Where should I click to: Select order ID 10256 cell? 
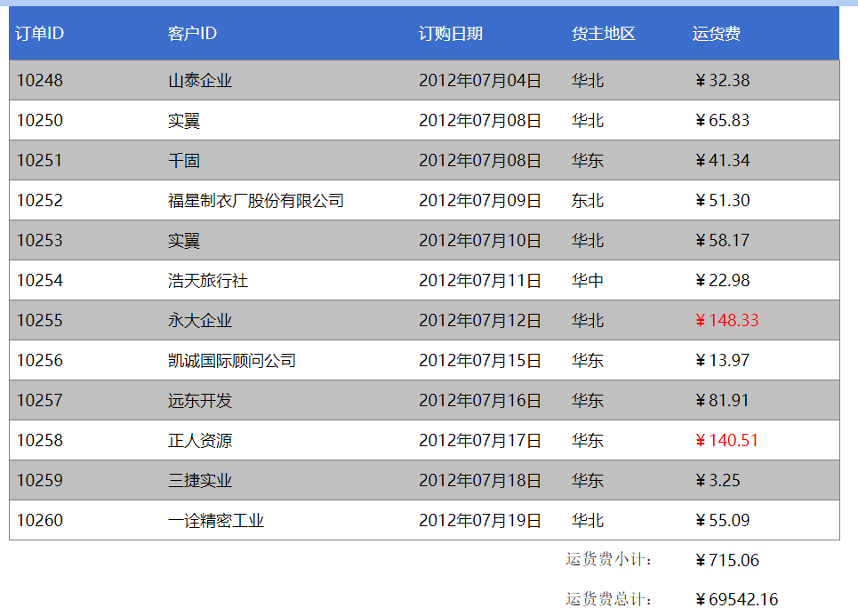click(40, 360)
